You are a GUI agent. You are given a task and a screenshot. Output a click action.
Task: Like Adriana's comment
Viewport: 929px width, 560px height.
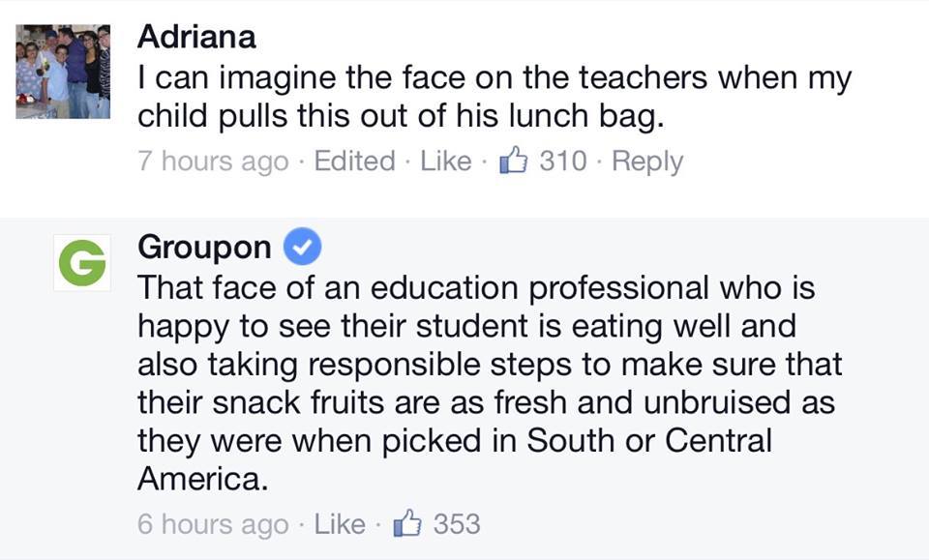pyautogui.click(x=446, y=161)
